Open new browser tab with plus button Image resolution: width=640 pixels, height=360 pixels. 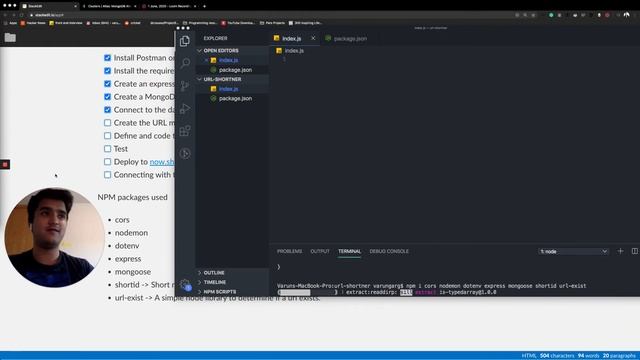[204, 6]
